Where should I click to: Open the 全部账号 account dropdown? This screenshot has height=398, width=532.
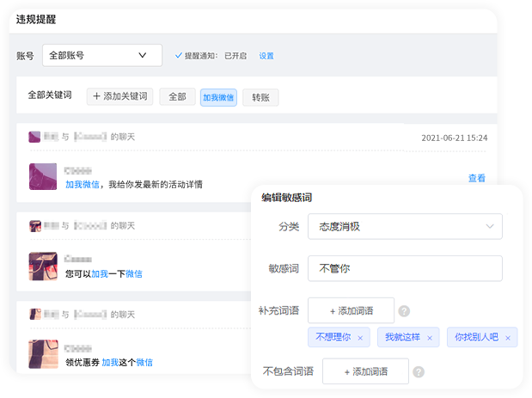click(x=101, y=55)
